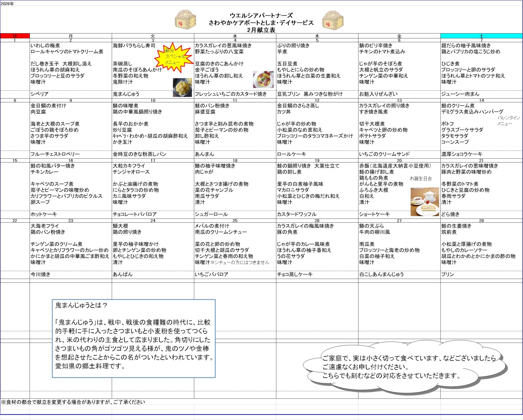Click the left lucky bean box icon
Viewport: 523px width, 420px height.
pos(185,20)
